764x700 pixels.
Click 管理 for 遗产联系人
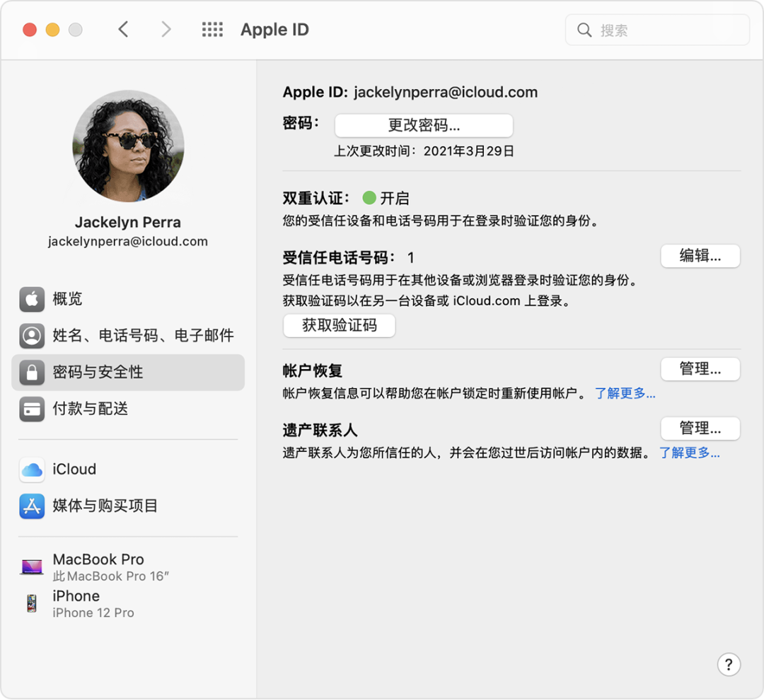tap(700, 428)
